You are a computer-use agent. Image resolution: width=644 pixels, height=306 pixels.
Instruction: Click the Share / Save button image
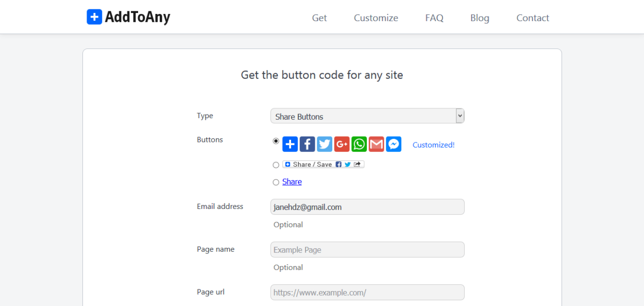(323, 165)
